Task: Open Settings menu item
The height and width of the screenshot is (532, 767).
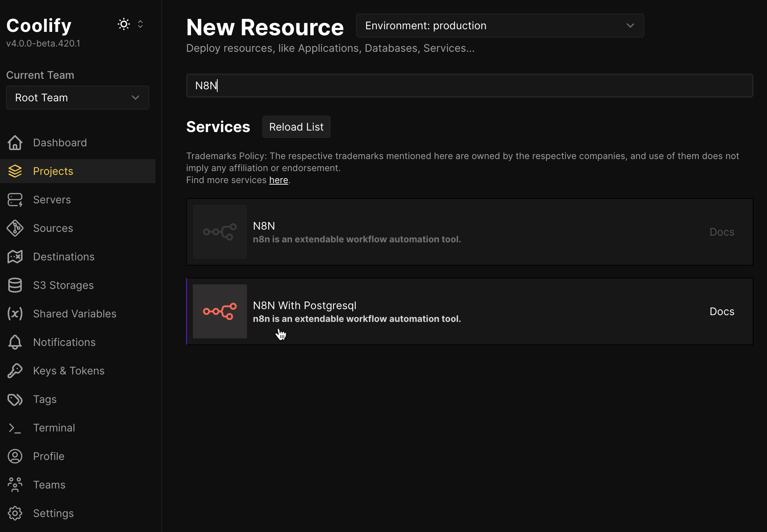Action: coord(78,513)
